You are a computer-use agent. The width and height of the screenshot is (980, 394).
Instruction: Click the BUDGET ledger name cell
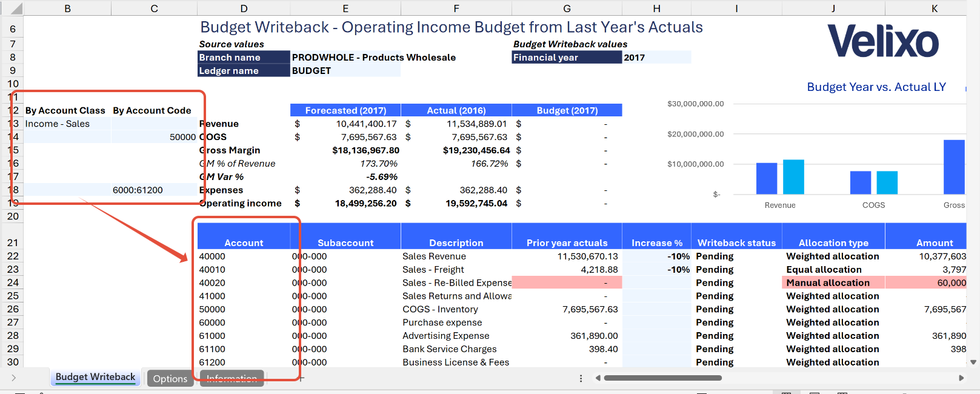(345, 70)
